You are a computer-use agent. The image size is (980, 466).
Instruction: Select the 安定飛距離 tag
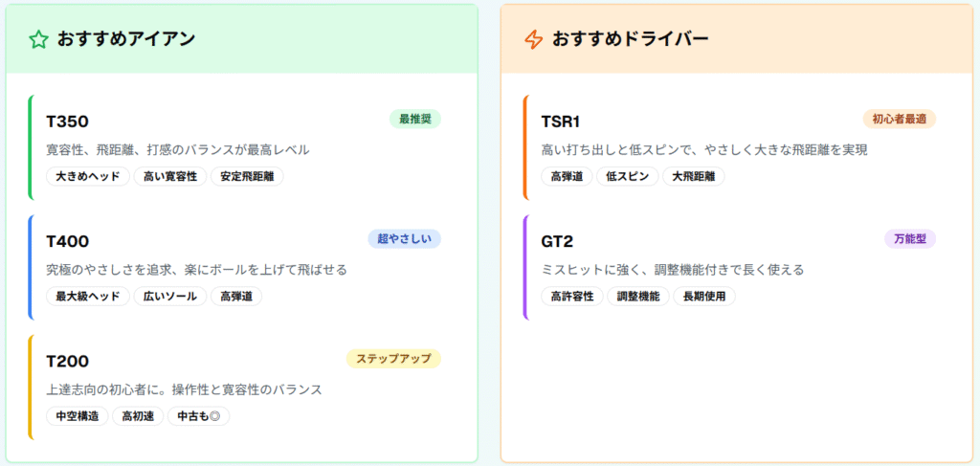click(247, 177)
